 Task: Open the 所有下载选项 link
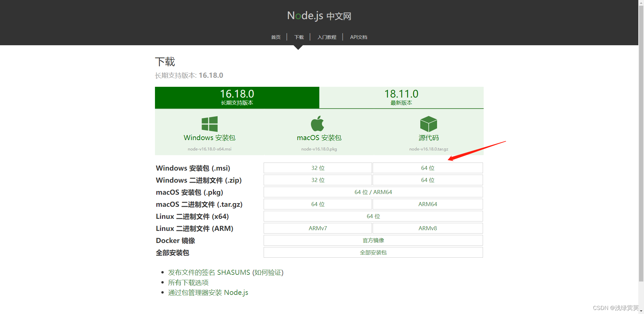click(188, 282)
